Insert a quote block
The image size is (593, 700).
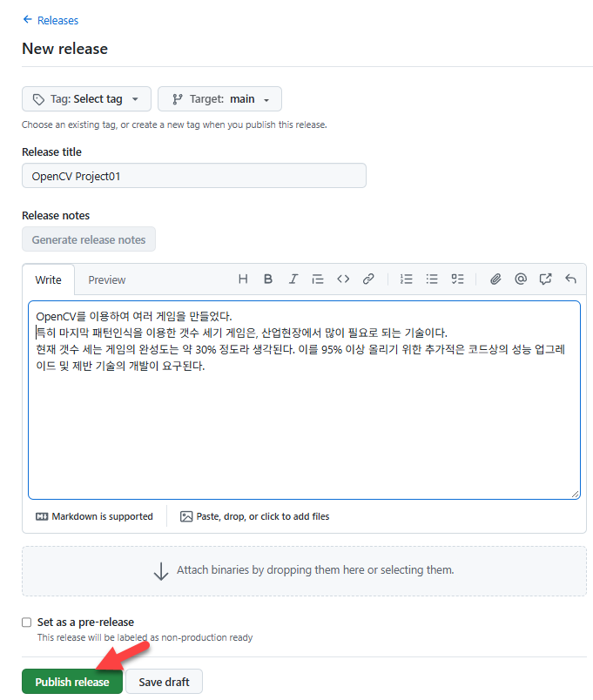[x=318, y=279]
